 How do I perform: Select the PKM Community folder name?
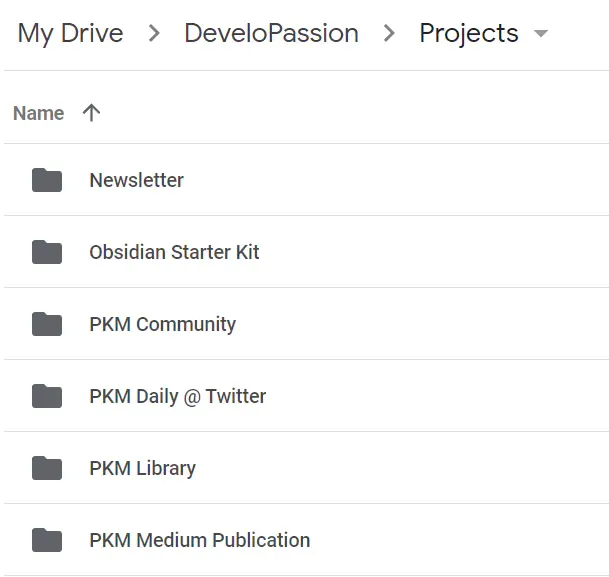[x=162, y=324]
